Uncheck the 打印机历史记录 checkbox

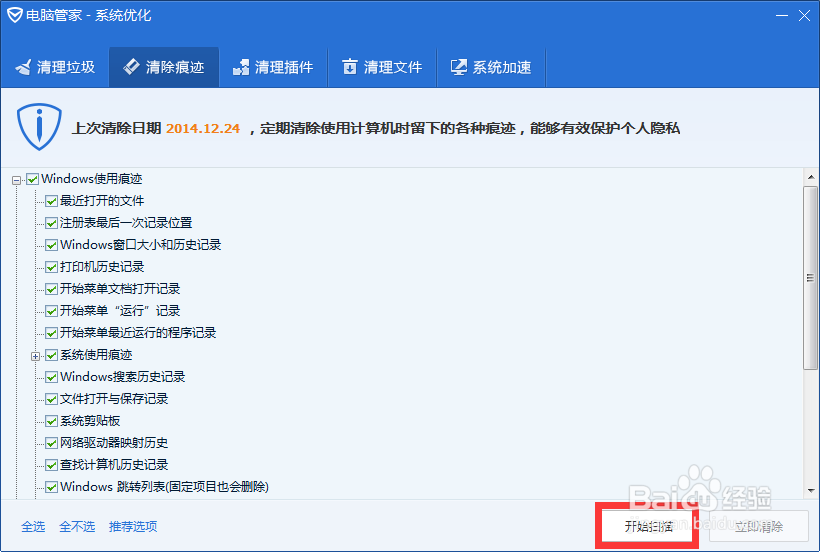click(51, 267)
